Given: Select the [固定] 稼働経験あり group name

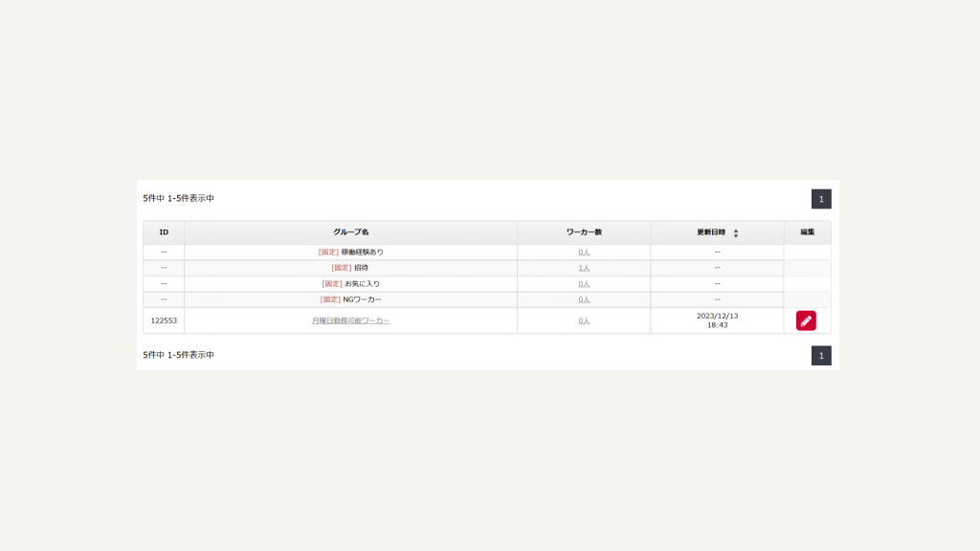Looking at the screenshot, I should coord(350,253).
